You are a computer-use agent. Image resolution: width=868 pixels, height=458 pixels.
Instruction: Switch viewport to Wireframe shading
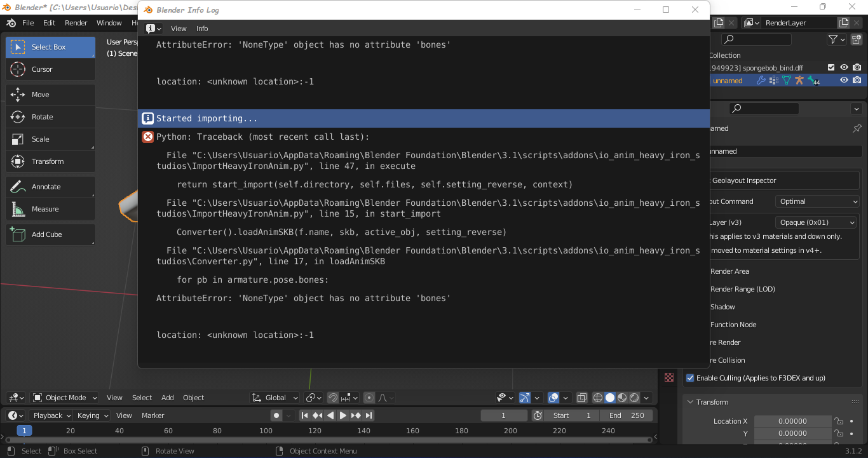coord(597,397)
